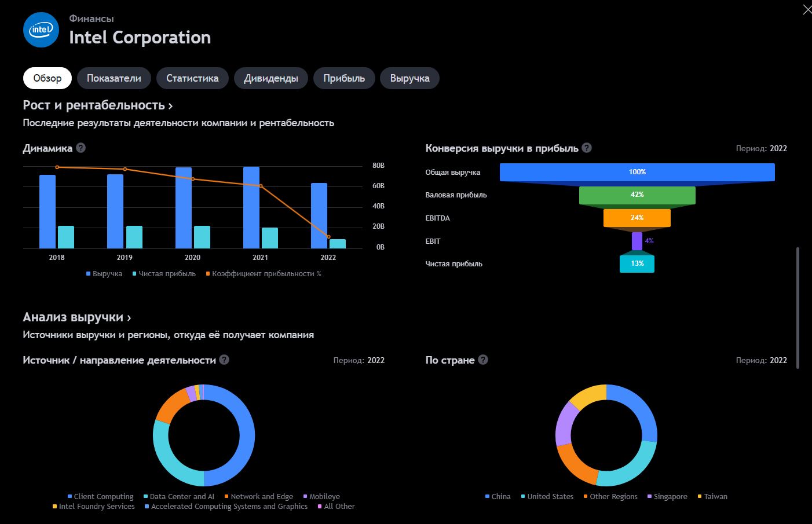Click the purple Singapore donut segment
812x524 pixels.
point(565,423)
